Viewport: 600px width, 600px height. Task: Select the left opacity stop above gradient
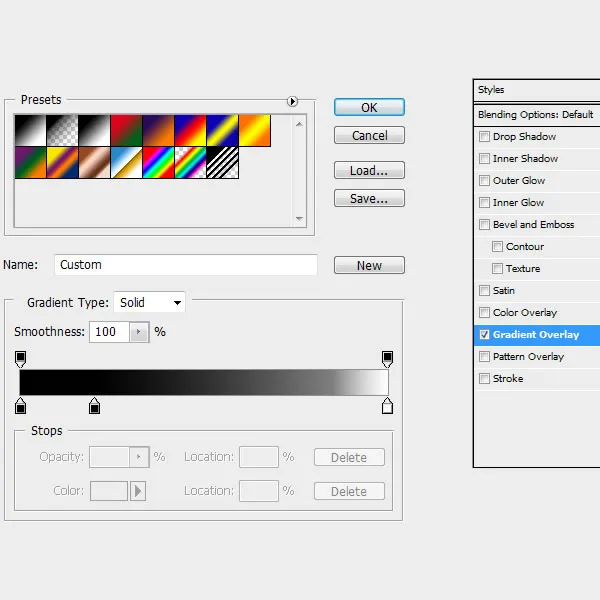point(21,358)
